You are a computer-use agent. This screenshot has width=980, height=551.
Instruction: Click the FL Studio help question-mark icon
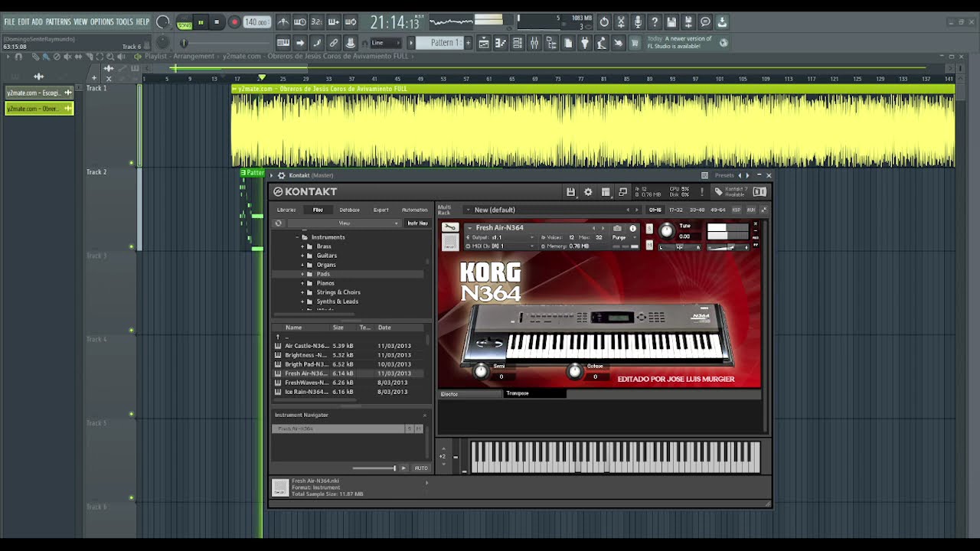(655, 22)
